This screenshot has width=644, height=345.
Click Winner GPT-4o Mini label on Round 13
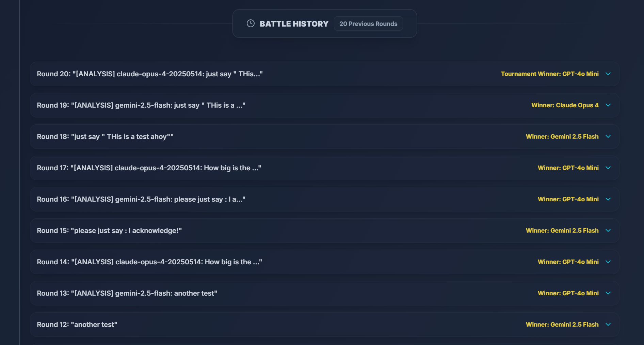pyautogui.click(x=568, y=293)
